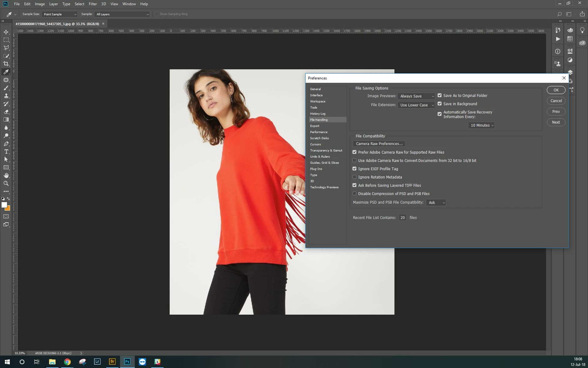Select the Zoom tool in toolbar
The image size is (588, 368).
pyautogui.click(x=6, y=183)
